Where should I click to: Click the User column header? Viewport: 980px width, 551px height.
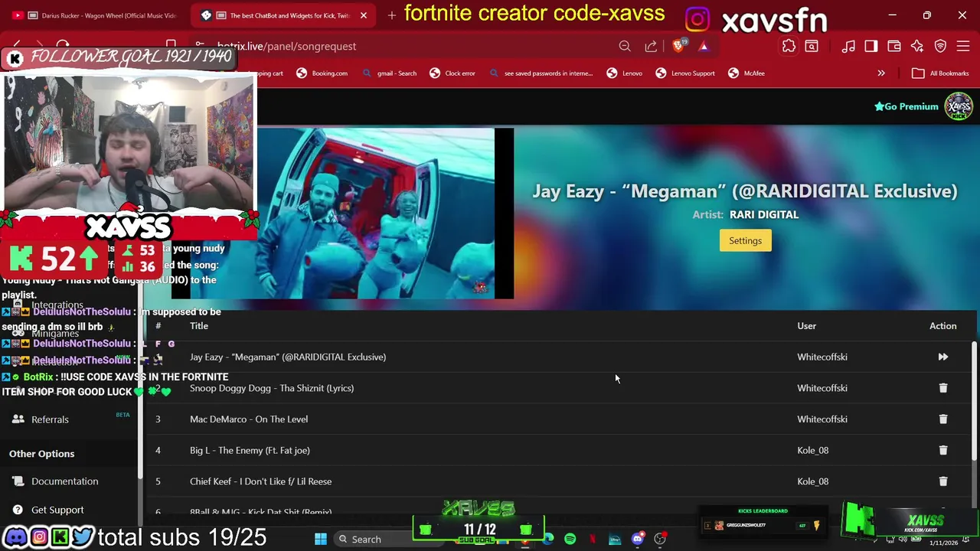(806, 326)
